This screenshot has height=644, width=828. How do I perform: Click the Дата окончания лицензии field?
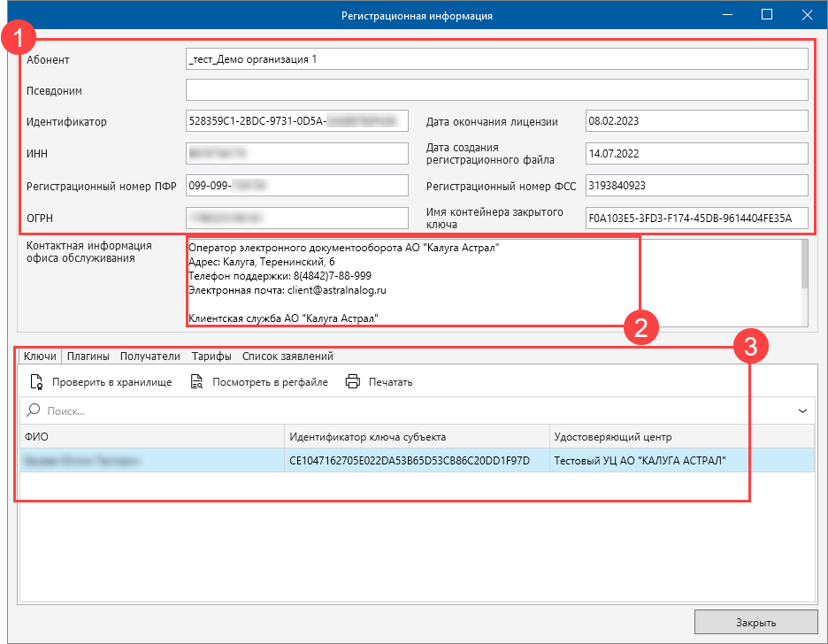click(696, 121)
